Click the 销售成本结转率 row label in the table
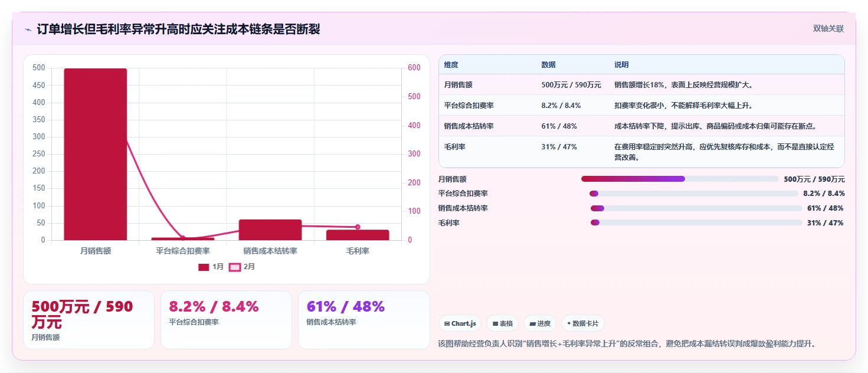The image size is (868, 373). pos(469,126)
